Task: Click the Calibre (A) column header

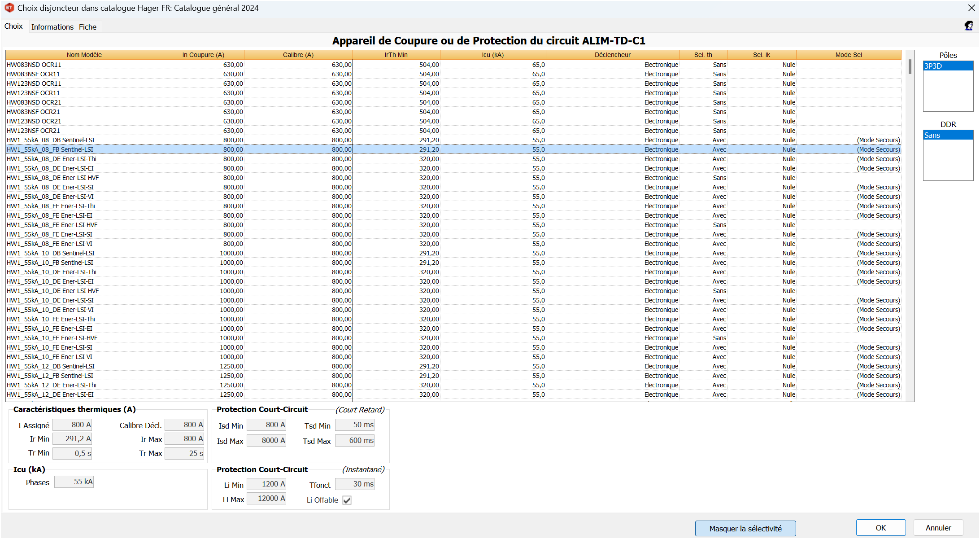Action: pyautogui.click(x=298, y=55)
